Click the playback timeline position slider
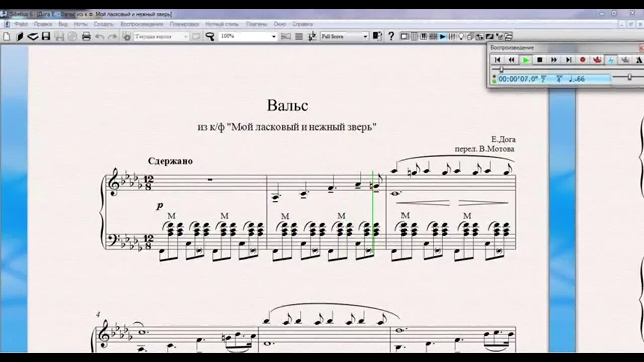Image resolution: width=644 pixels, height=362 pixels. 501,70
